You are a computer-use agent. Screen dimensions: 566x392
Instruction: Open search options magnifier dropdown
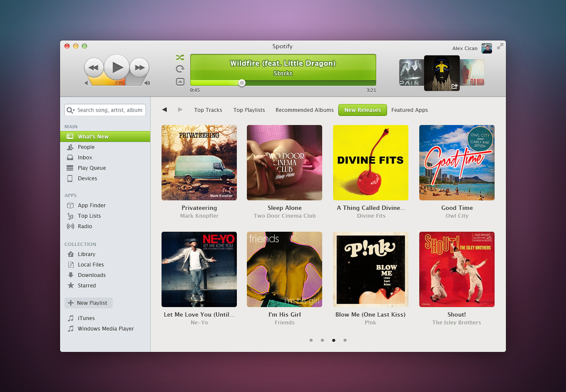[x=71, y=110]
